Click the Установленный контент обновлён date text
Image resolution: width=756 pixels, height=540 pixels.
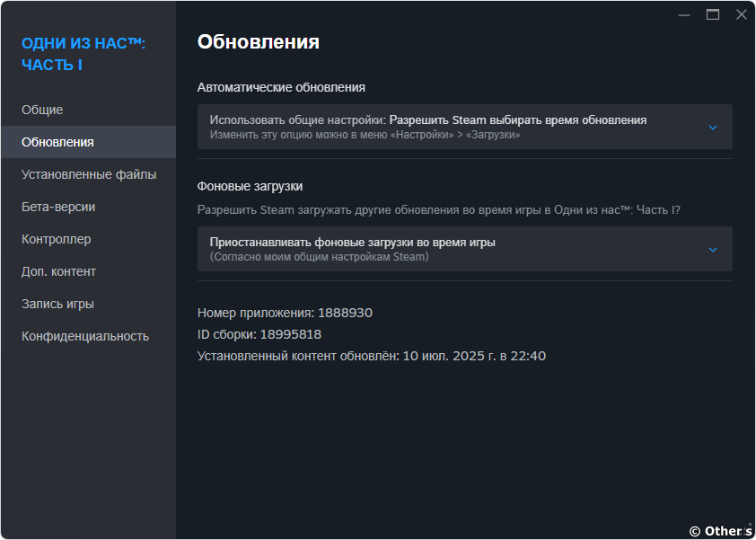(x=372, y=356)
